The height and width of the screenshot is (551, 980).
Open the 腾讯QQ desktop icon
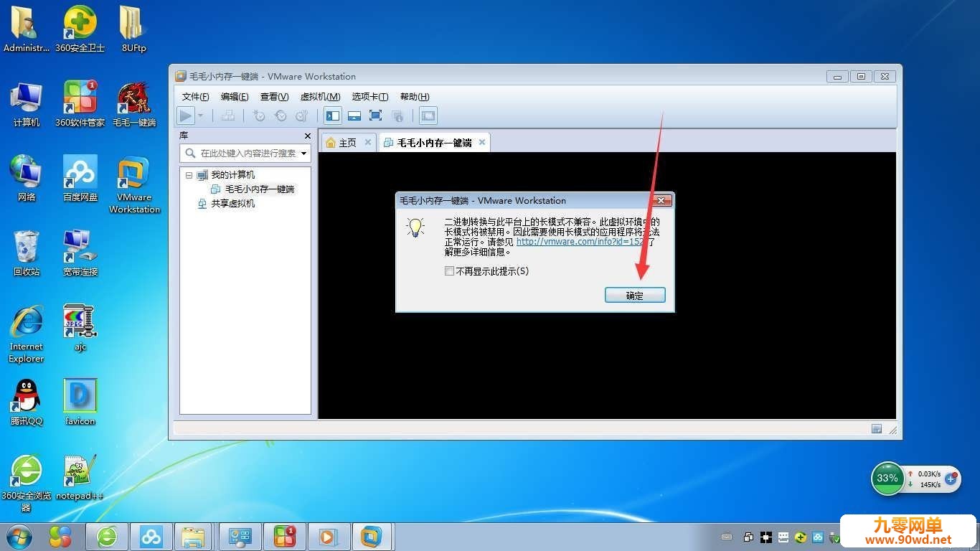click(27, 402)
